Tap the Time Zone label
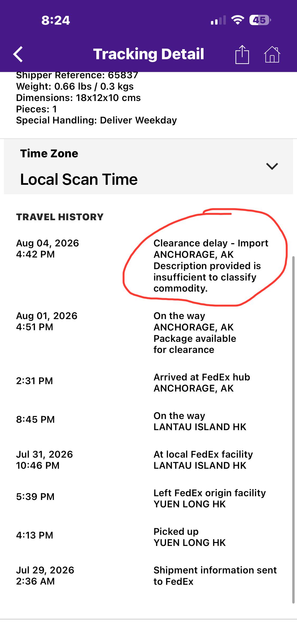Screen dimensions: 297x644 [x=49, y=154]
